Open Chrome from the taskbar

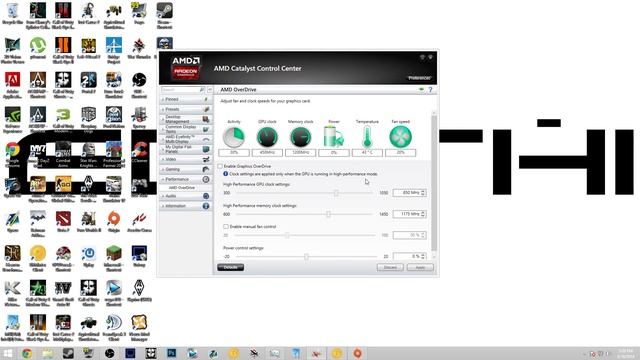(x=27, y=353)
